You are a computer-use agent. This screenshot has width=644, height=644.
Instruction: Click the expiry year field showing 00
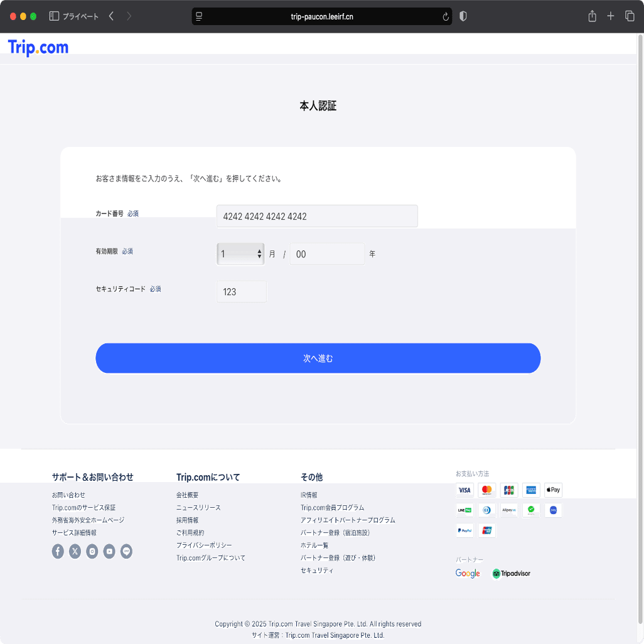pos(327,254)
